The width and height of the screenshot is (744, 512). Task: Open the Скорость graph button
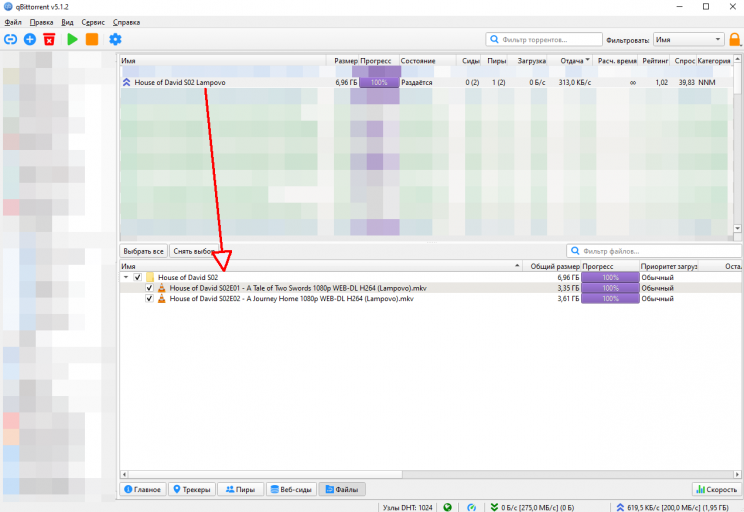tap(716, 489)
